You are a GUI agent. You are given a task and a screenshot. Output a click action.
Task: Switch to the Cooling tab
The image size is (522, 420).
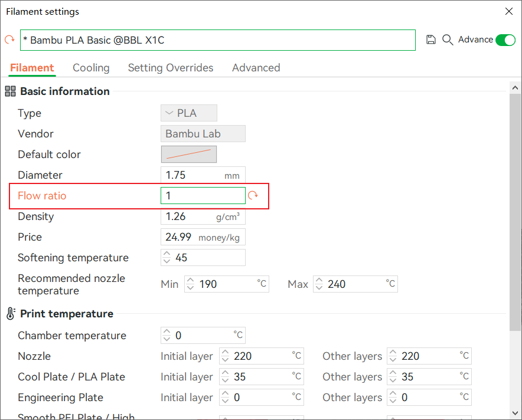coord(91,68)
